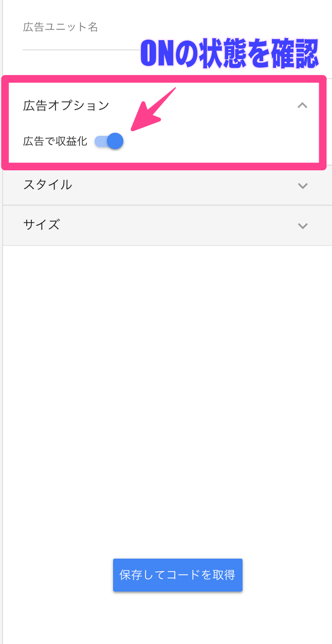This screenshot has height=644, width=332.
Task: Select the スタイル heading text
Action: pyautogui.click(x=47, y=185)
